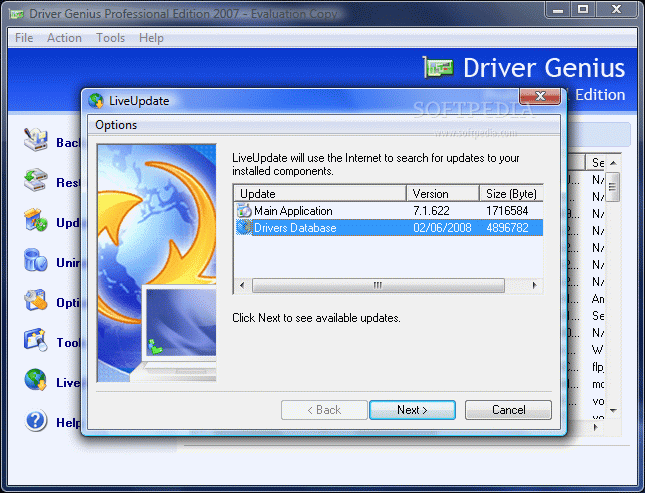Click the Restore sidebar icon
Viewport: 645px width, 493px height.
click(35, 180)
